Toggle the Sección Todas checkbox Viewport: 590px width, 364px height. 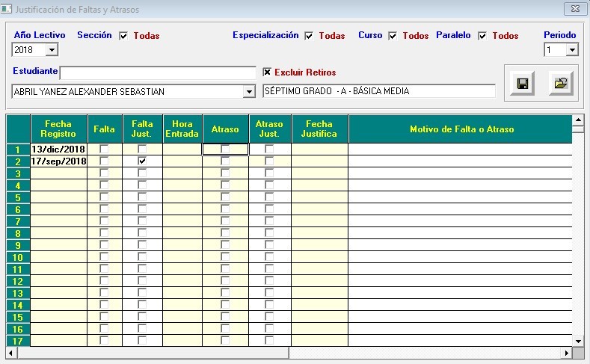[x=124, y=36]
